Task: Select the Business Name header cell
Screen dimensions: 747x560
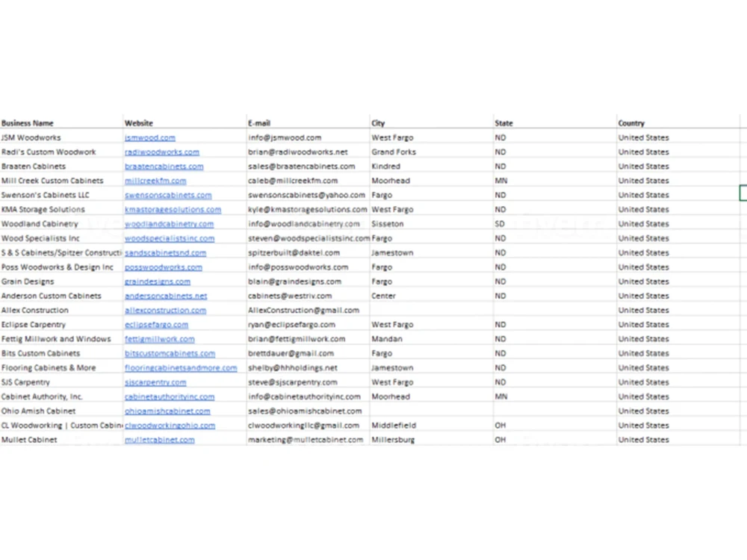Action: click(x=61, y=123)
